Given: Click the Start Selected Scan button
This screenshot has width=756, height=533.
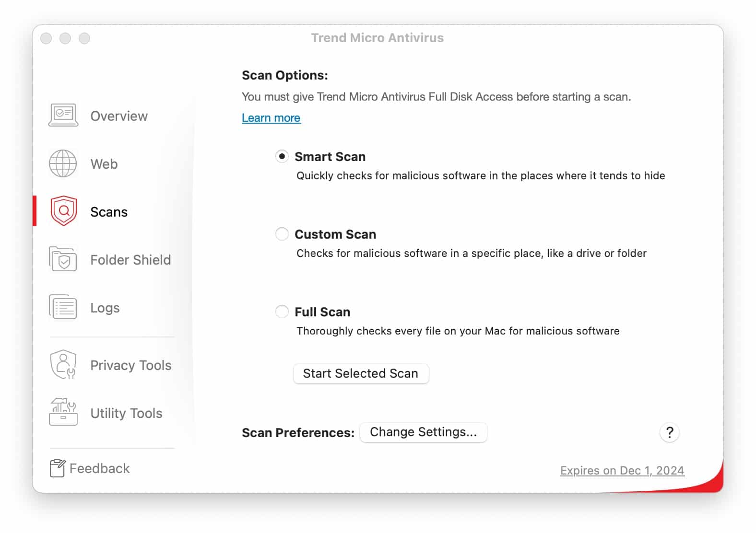Looking at the screenshot, I should point(361,373).
